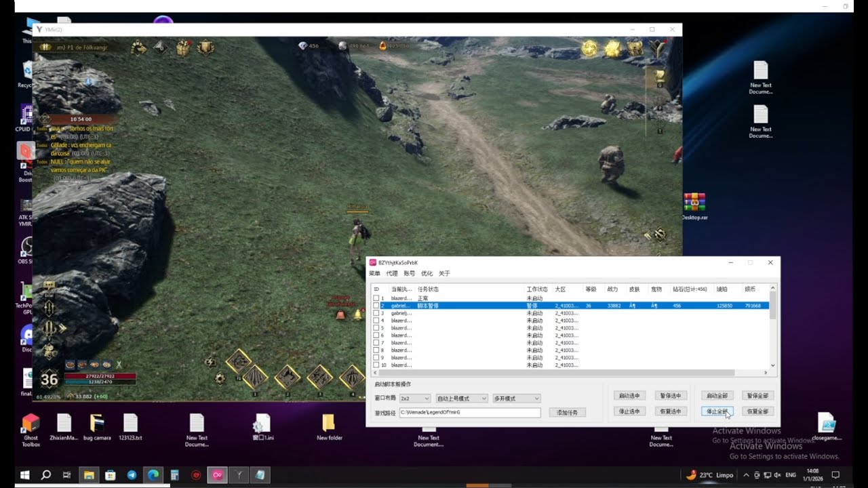The height and width of the screenshot is (488, 868).
Task: Tick the checkbox for row ID 8
Action: pyautogui.click(x=376, y=350)
